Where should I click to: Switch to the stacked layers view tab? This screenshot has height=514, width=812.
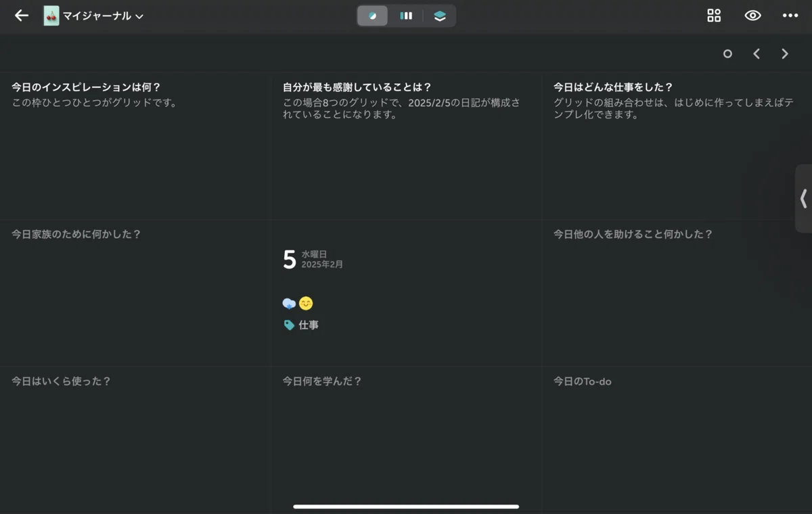[x=440, y=16]
